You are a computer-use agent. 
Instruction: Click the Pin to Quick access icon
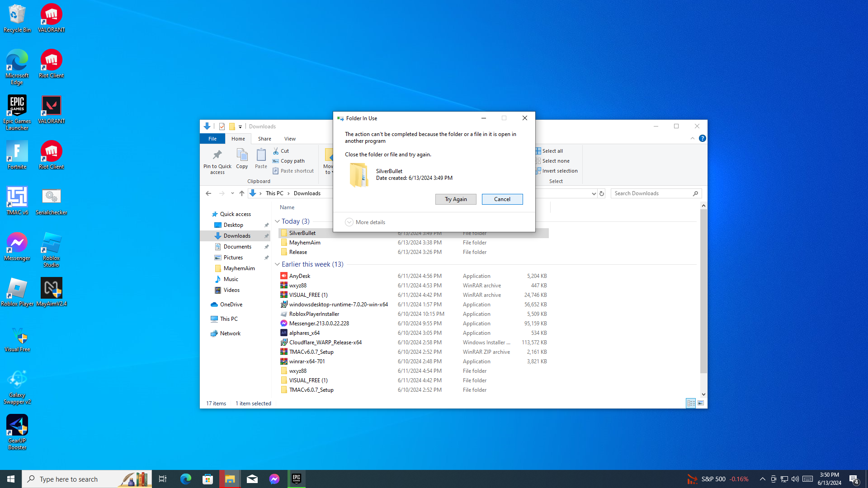coord(217,155)
